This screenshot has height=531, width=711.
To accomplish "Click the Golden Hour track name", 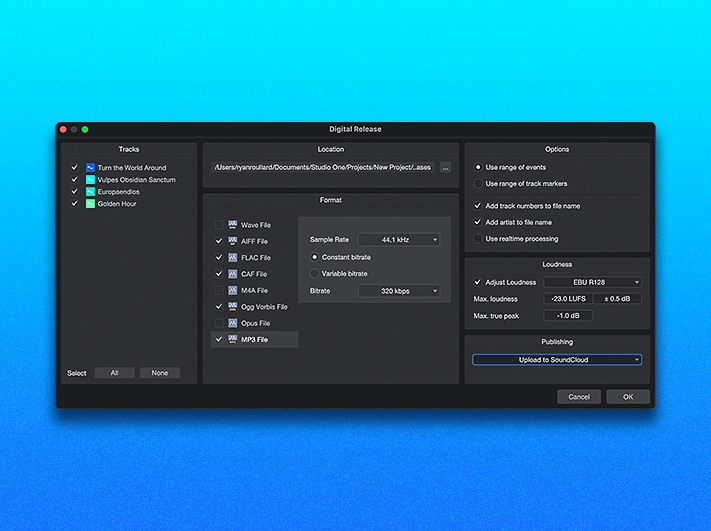I will [117, 204].
